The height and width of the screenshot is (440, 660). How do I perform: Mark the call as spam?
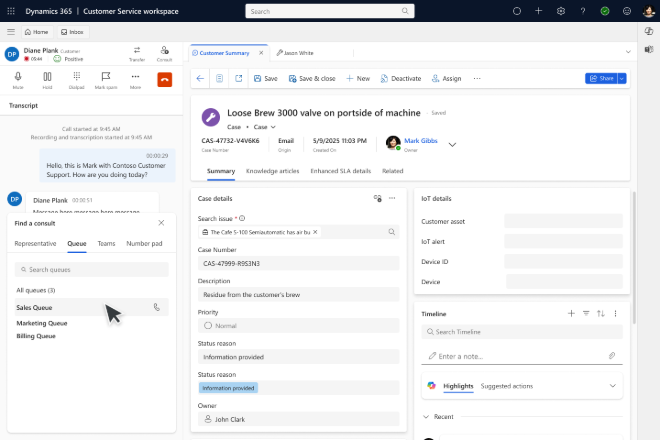coord(106,80)
